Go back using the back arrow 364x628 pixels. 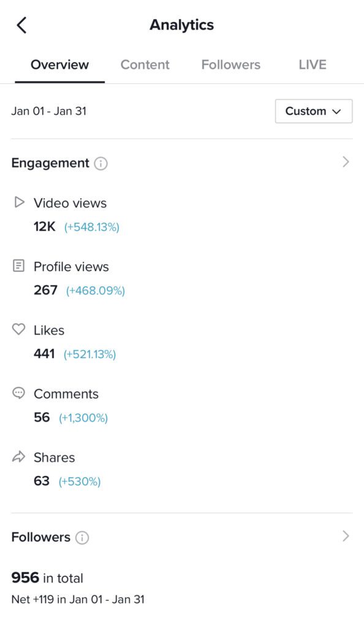21,25
